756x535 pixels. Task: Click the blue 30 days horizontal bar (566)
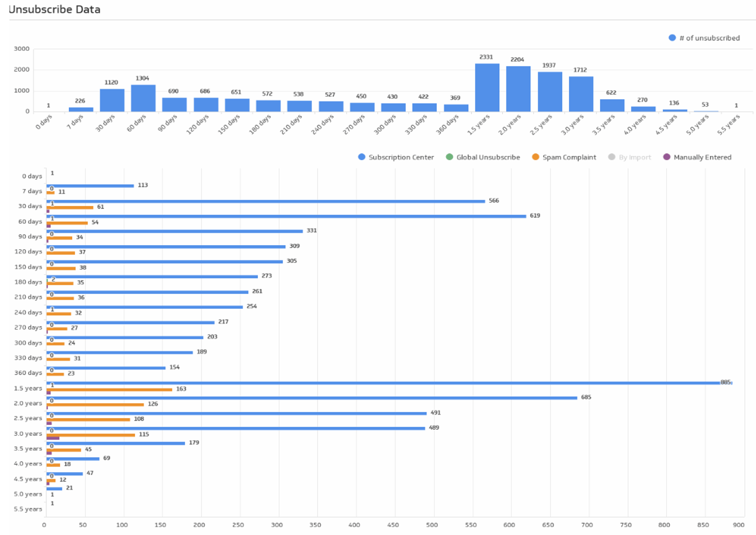click(x=266, y=201)
